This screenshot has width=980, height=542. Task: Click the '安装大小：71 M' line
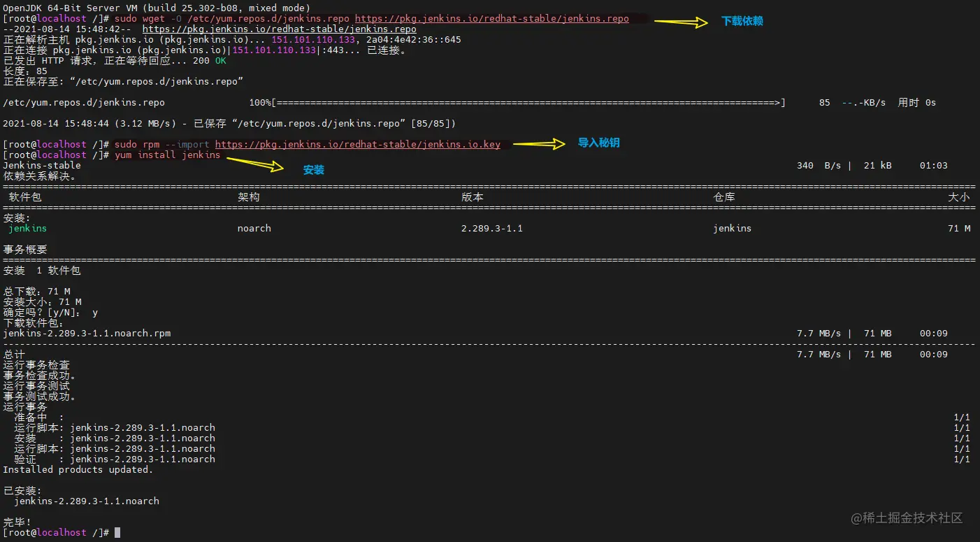[42, 302]
